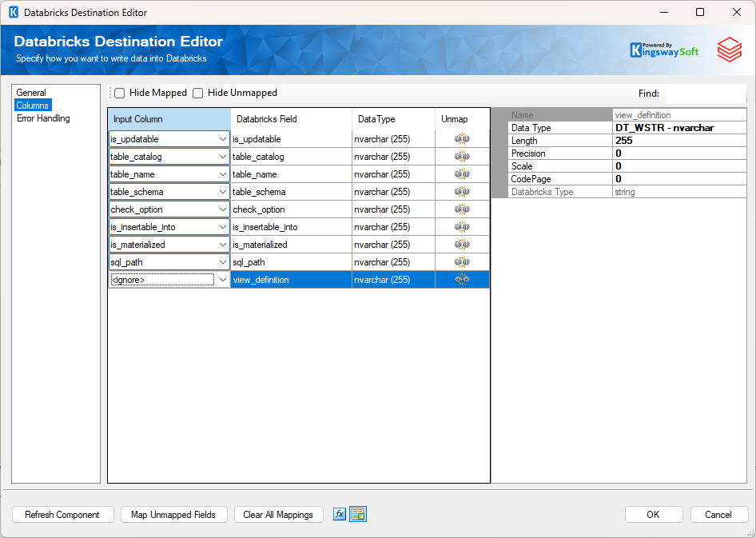This screenshot has height=538, width=756.
Task: Sort by the Input Column header
Action: pyautogui.click(x=169, y=119)
